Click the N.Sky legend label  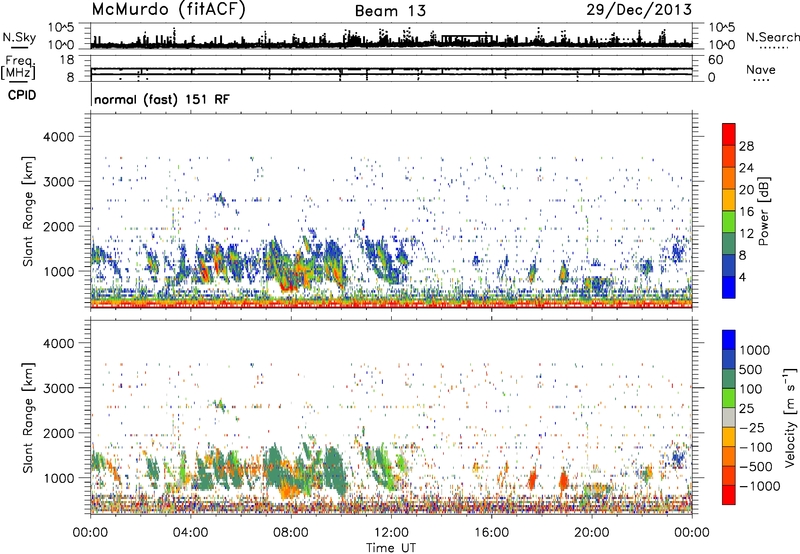(19, 37)
